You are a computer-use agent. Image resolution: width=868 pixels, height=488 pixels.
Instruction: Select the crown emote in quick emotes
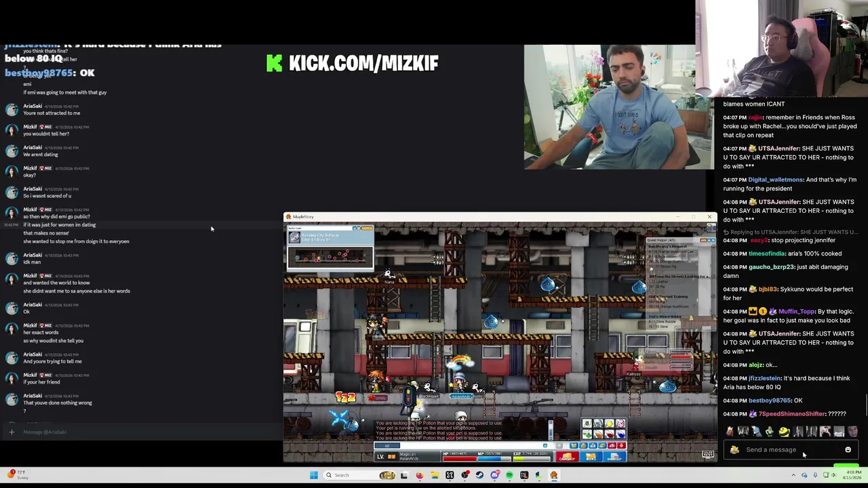click(x=730, y=432)
